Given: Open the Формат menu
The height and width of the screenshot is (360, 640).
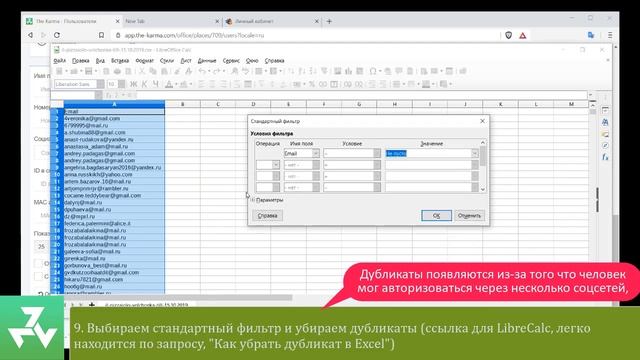Looking at the screenshot, I should (x=144, y=60).
